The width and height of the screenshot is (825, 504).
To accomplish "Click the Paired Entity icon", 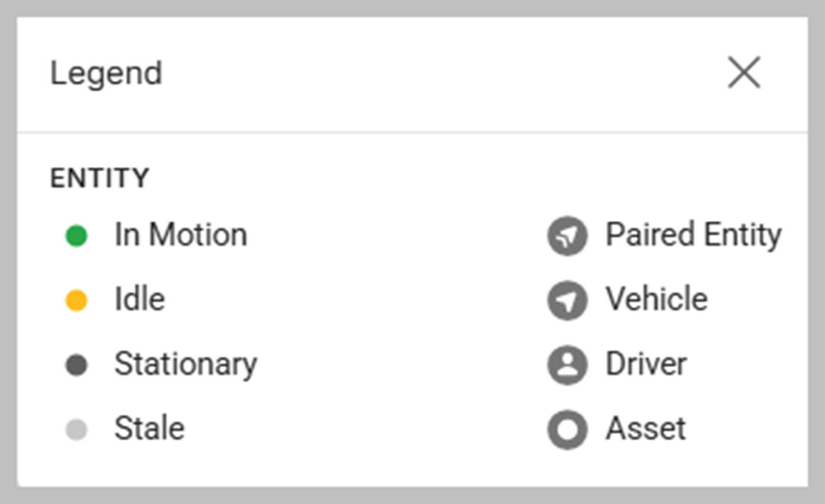I will [x=567, y=236].
